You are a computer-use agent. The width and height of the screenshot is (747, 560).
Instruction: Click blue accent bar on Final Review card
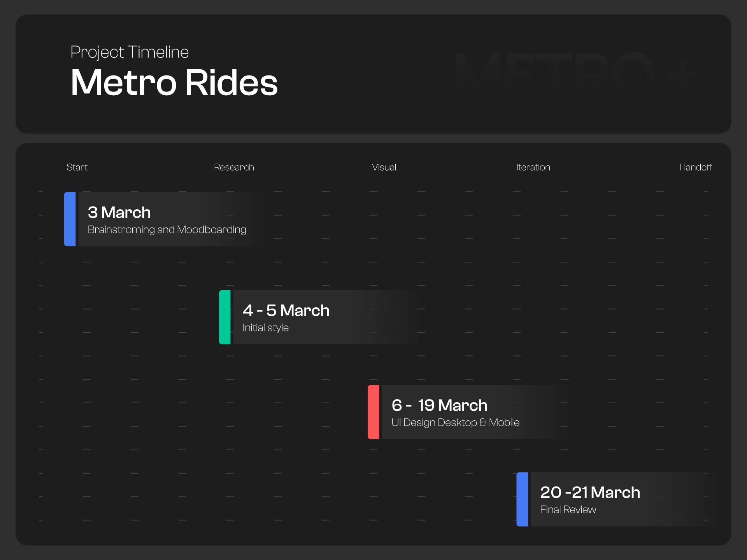coord(522,499)
